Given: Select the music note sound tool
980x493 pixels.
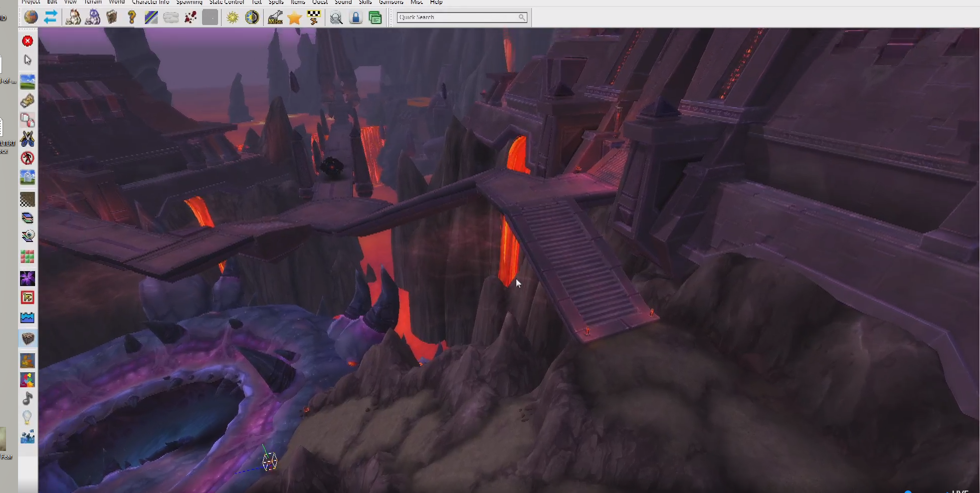Looking at the screenshot, I should pyautogui.click(x=28, y=399).
